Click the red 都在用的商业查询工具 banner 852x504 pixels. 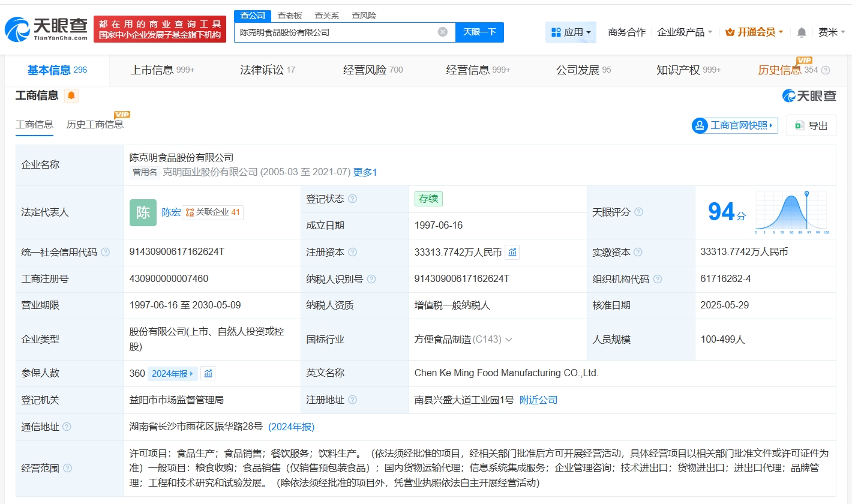[x=160, y=29]
